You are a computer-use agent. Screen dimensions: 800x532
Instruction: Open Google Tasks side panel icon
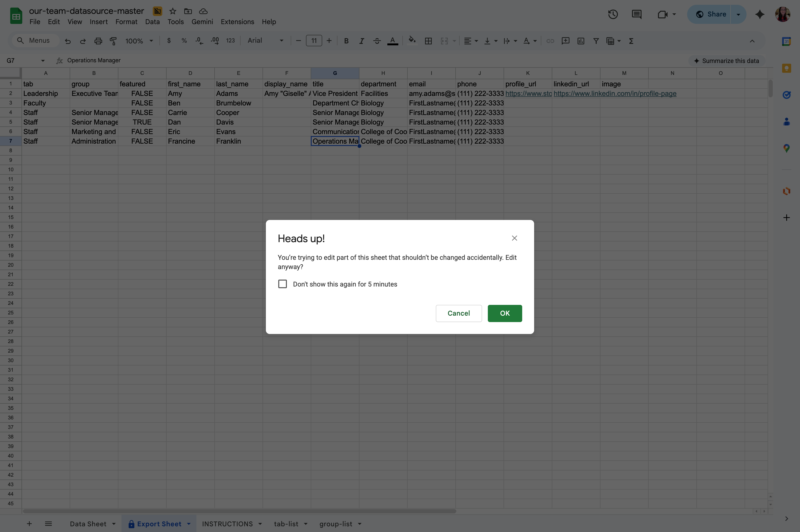tap(786, 95)
